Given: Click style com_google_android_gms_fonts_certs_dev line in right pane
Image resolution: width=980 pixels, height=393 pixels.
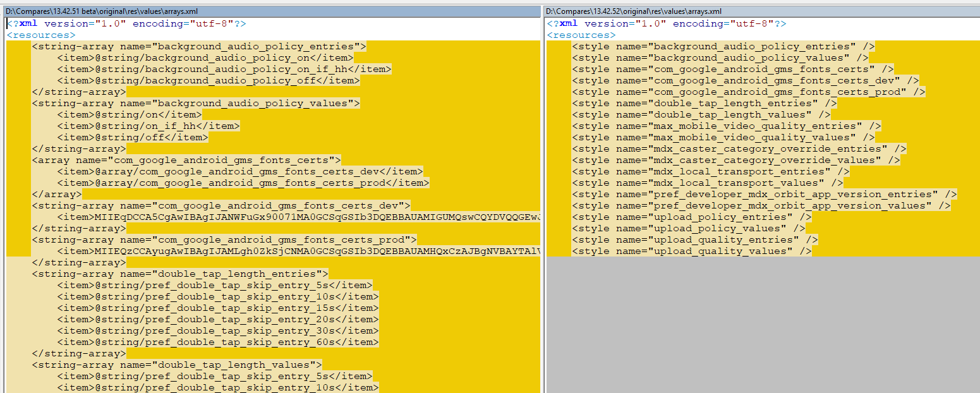Looking at the screenshot, I should 746,80.
